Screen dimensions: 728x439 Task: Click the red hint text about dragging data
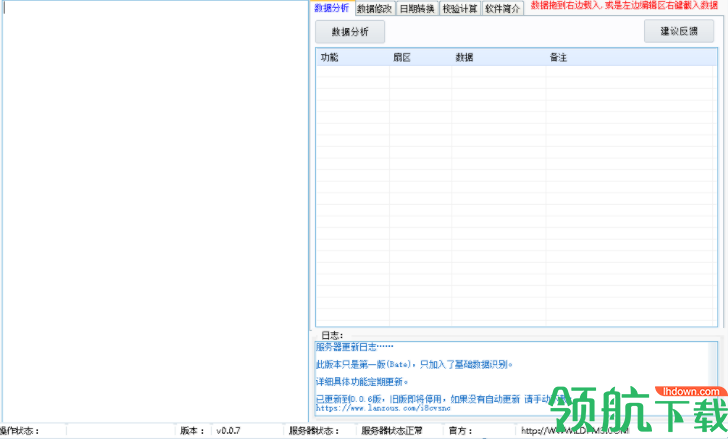click(624, 6)
